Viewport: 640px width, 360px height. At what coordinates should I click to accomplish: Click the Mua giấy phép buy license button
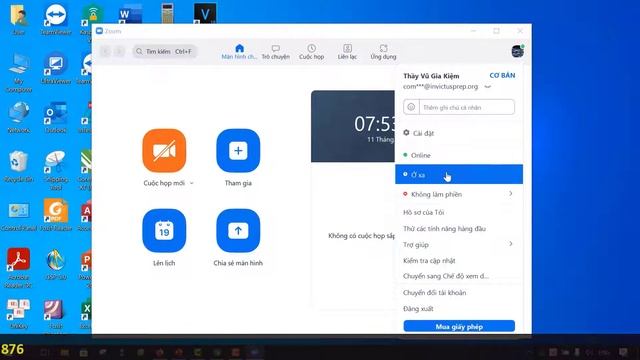click(x=459, y=327)
